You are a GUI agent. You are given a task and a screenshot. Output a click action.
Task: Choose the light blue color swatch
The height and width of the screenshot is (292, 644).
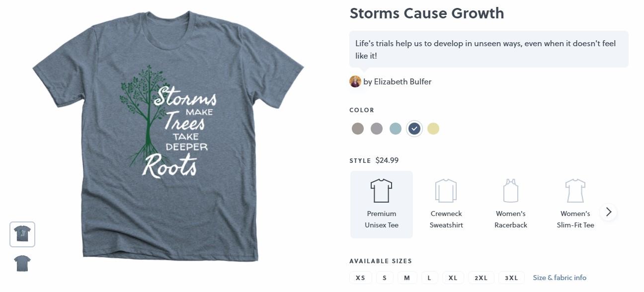[396, 129]
